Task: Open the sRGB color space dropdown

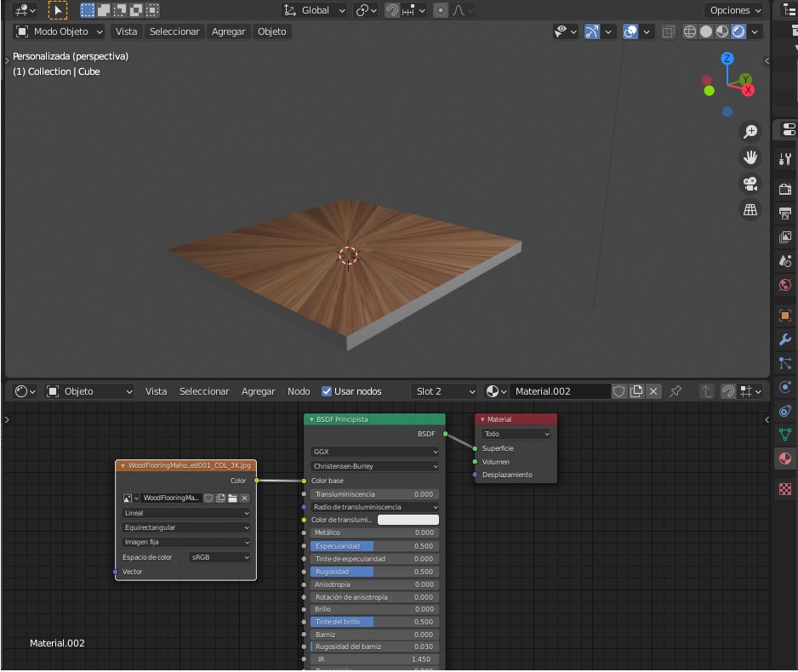Action: pyautogui.click(x=219, y=557)
